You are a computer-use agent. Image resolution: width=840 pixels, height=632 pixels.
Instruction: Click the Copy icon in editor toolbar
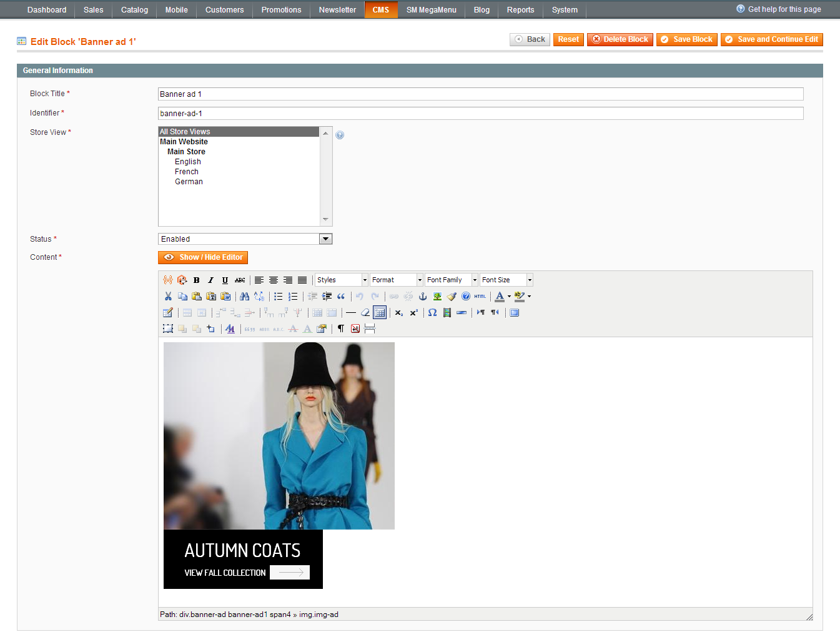pos(182,296)
